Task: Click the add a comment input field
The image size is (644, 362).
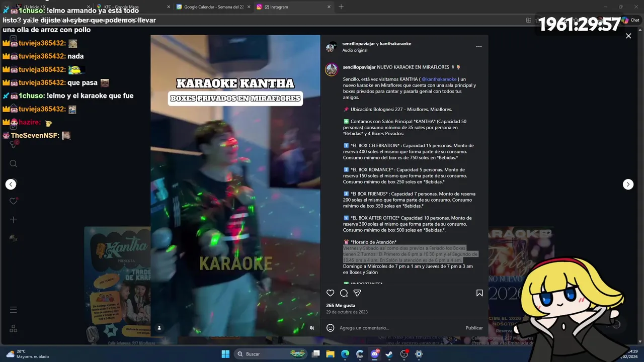Action: [400, 328]
